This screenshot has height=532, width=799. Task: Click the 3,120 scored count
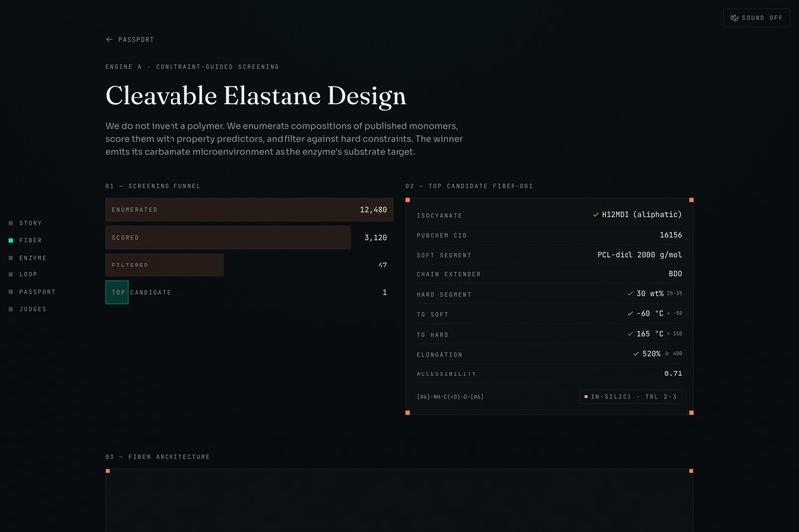(x=375, y=237)
